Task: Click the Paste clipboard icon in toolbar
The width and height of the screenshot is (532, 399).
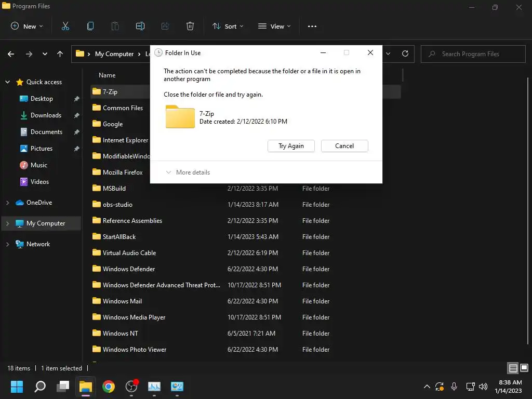Action: pos(115,26)
